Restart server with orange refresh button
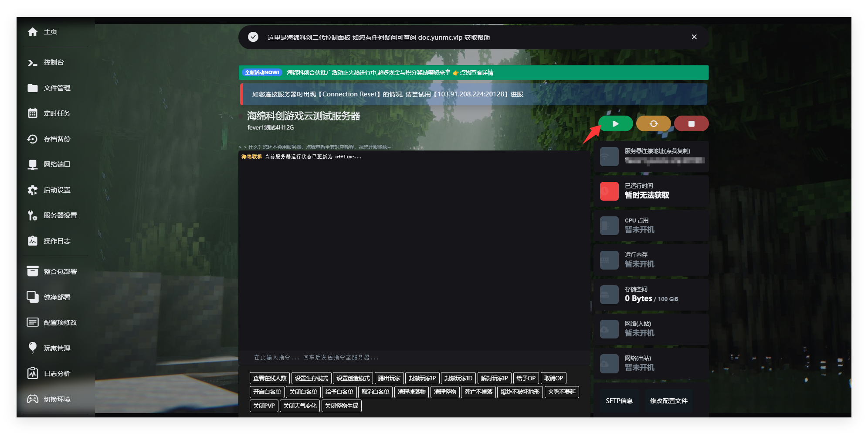This screenshot has height=434, width=868. coord(653,124)
